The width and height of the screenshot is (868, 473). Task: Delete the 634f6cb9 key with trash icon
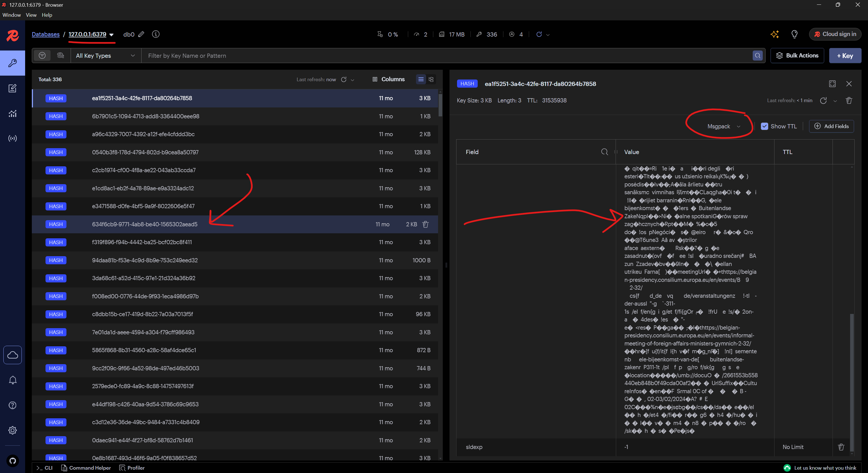click(425, 224)
